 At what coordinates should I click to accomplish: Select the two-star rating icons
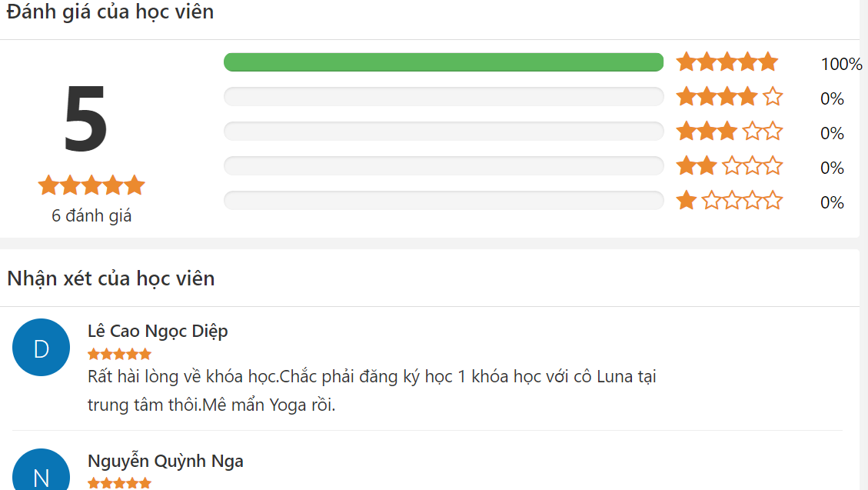tap(727, 166)
